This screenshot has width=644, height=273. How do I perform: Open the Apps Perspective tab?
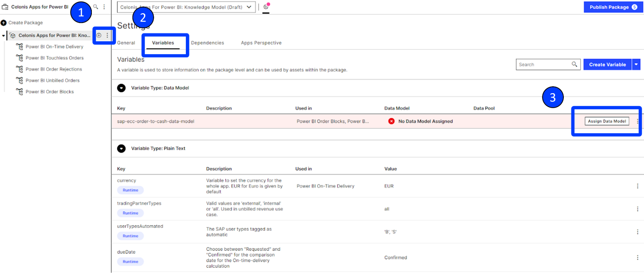click(261, 43)
